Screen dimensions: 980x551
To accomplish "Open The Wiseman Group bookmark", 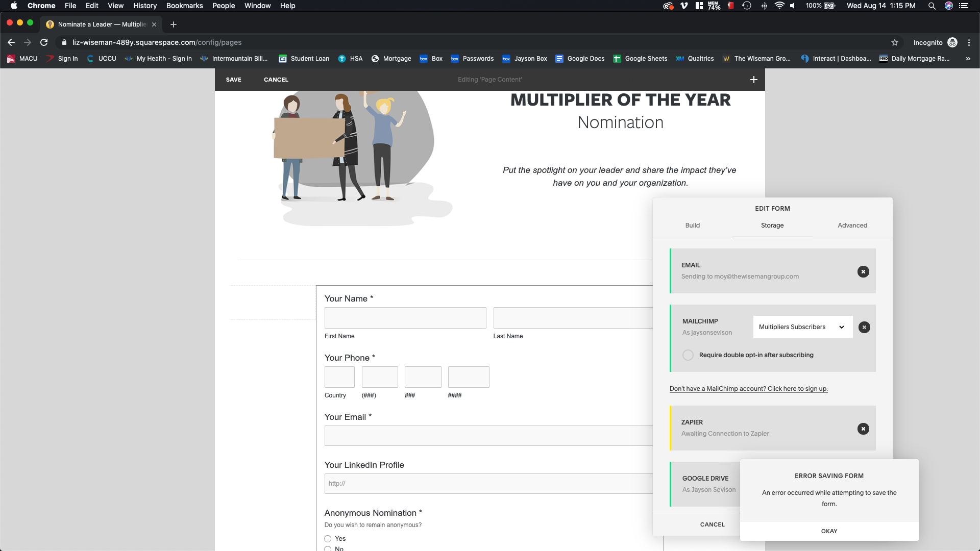I will pos(756,59).
